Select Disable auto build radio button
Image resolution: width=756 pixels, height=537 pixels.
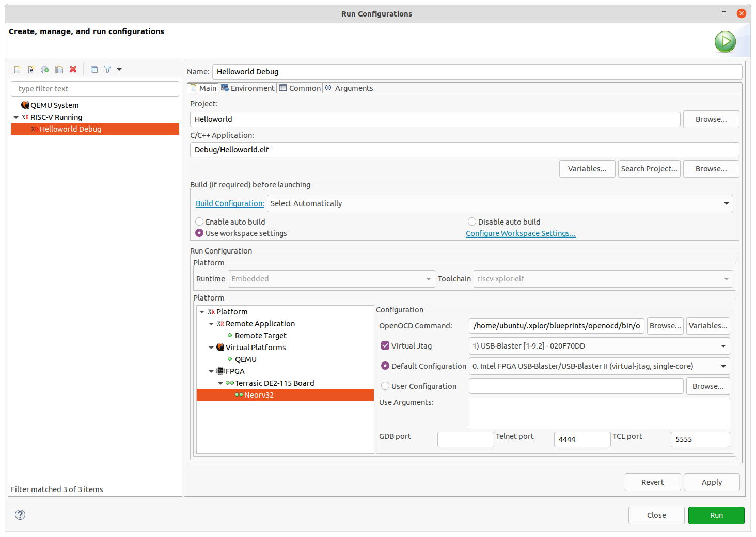472,222
